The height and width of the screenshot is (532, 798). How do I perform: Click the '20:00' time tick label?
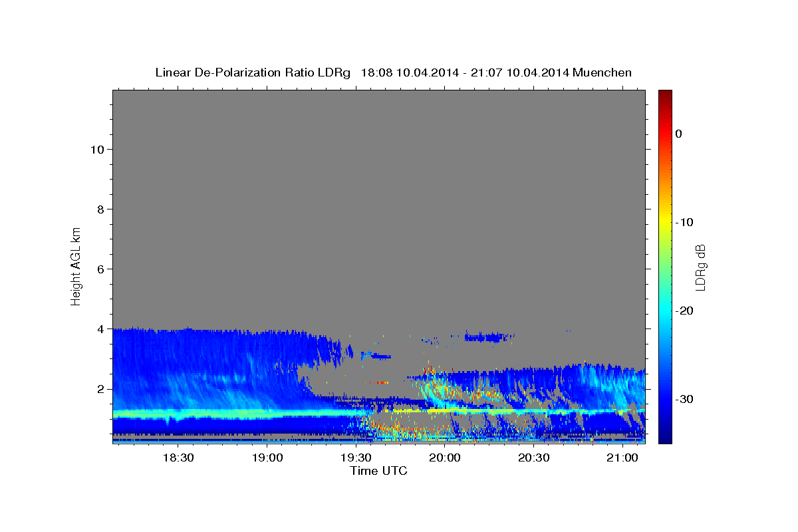click(445, 458)
